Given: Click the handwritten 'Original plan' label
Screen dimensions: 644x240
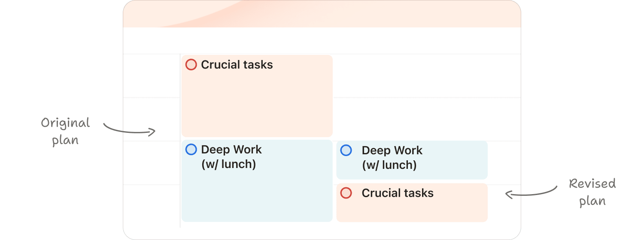Looking at the screenshot, I should [x=66, y=131].
